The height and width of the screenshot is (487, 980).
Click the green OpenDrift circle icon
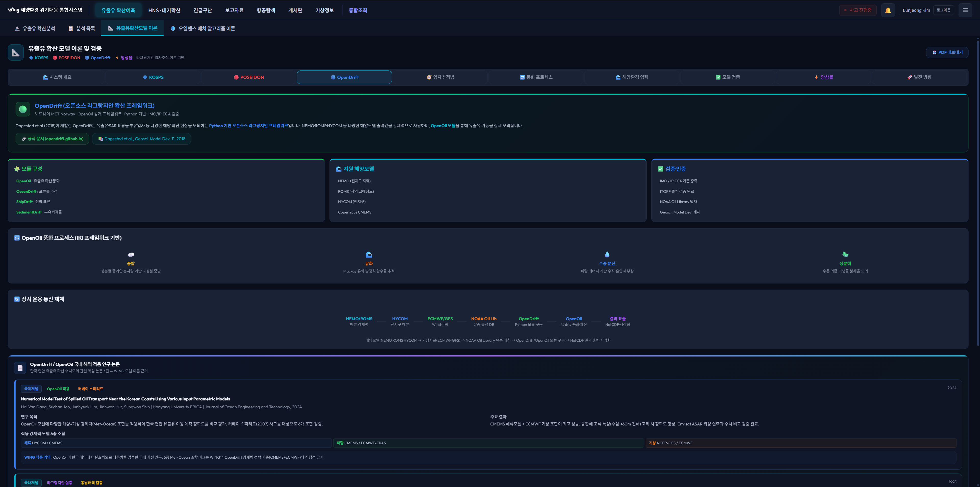coord(23,109)
